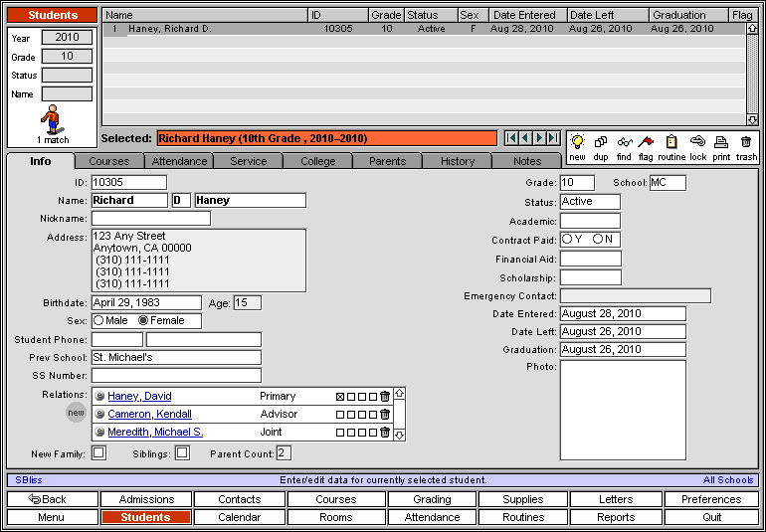Click the round icon beside Meredith, Michael S.
The height and width of the screenshot is (532, 766).
point(99,432)
